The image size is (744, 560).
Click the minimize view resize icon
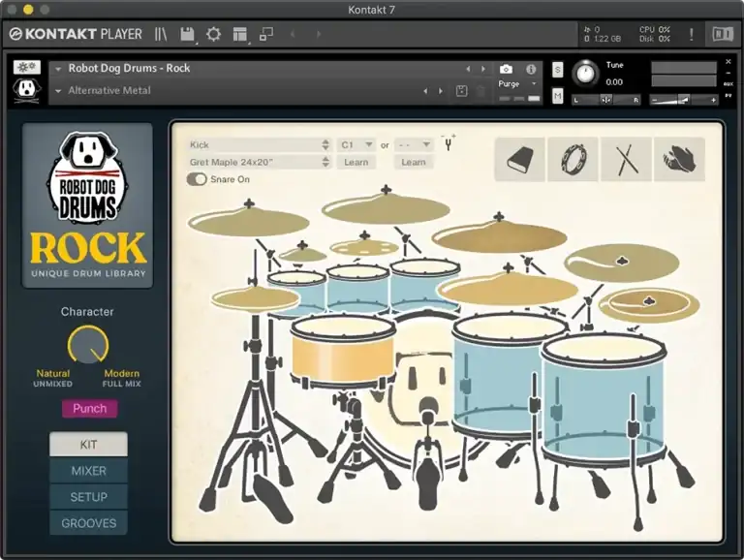[266, 34]
